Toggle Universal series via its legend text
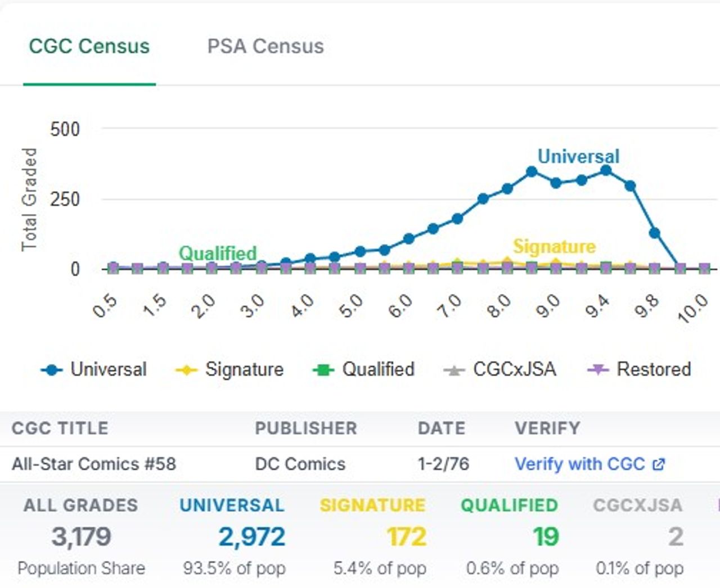This screenshot has height=588, width=720. [x=109, y=369]
